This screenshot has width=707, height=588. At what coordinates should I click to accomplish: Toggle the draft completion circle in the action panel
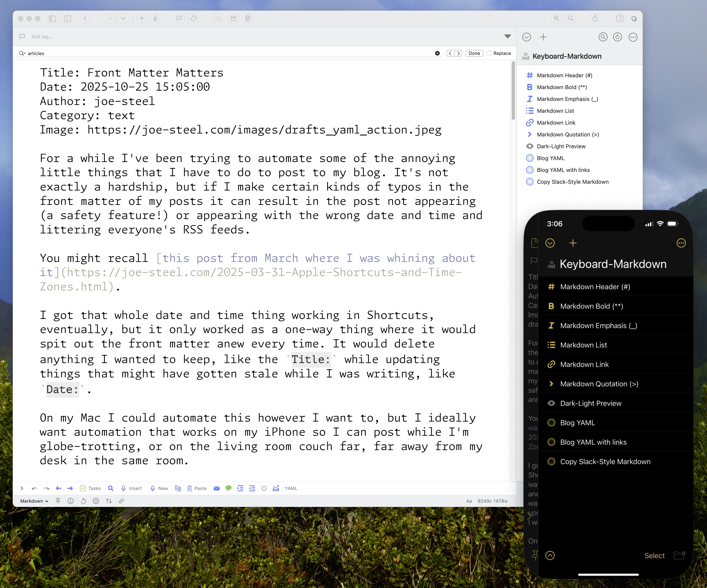click(x=526, y=37)
